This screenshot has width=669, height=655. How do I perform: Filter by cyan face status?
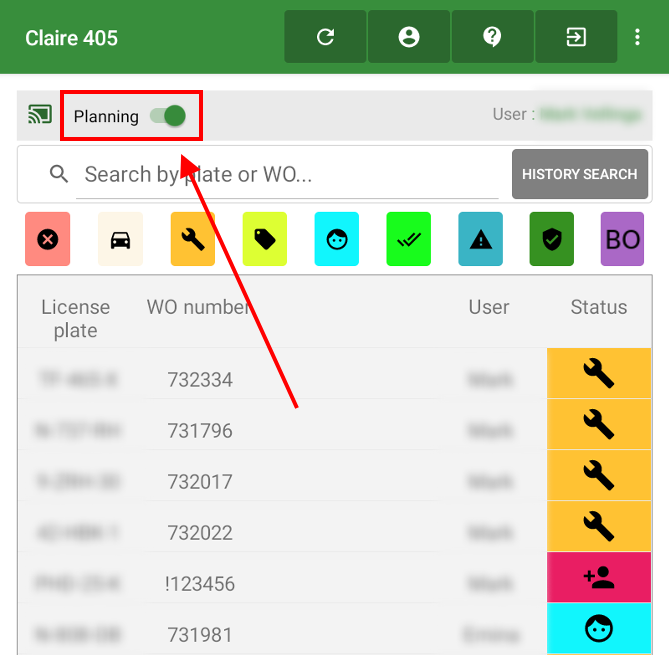coord(337,239)
